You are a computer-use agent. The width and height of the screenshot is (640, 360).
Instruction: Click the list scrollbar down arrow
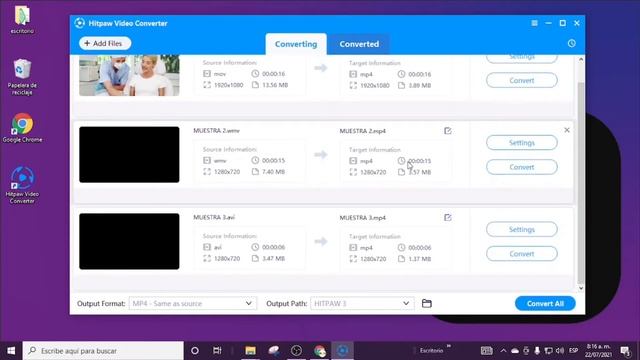(581, 288)
